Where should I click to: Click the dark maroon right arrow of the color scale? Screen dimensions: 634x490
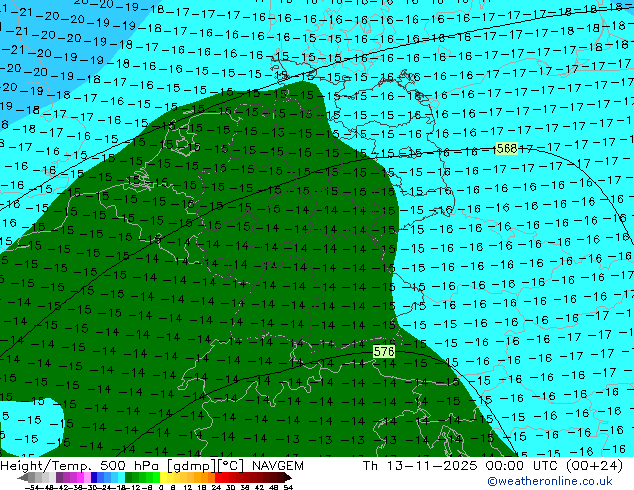click(287, 477)
